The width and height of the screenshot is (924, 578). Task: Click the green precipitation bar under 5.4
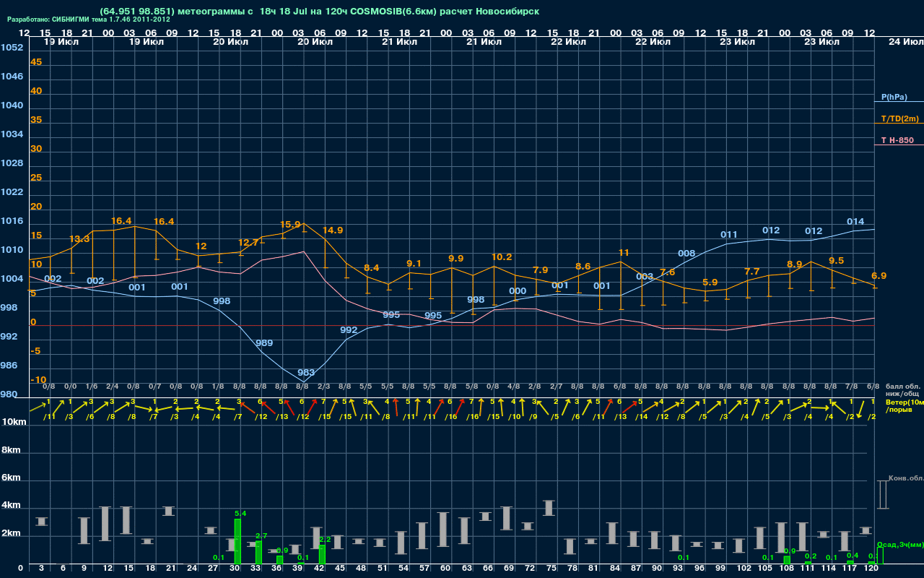point(237,542)
